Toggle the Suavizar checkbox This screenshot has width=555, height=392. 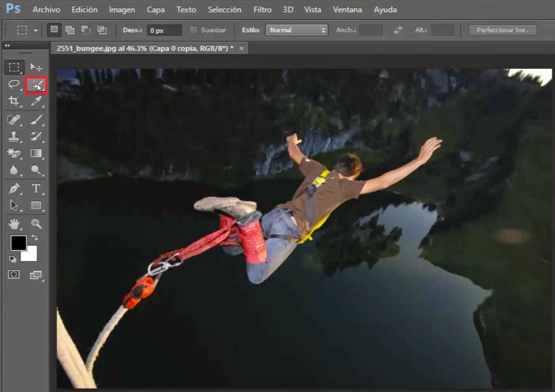click(x=193, y=30)
